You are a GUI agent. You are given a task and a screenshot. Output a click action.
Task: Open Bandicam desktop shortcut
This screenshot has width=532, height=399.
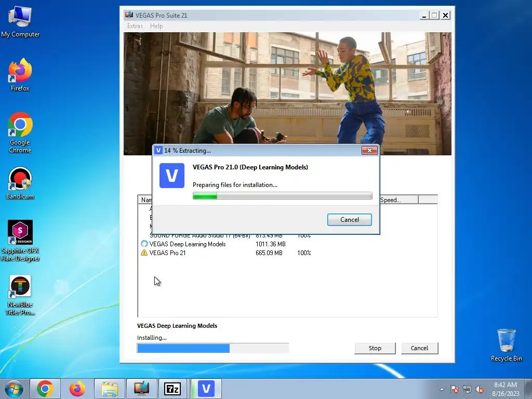20,183
